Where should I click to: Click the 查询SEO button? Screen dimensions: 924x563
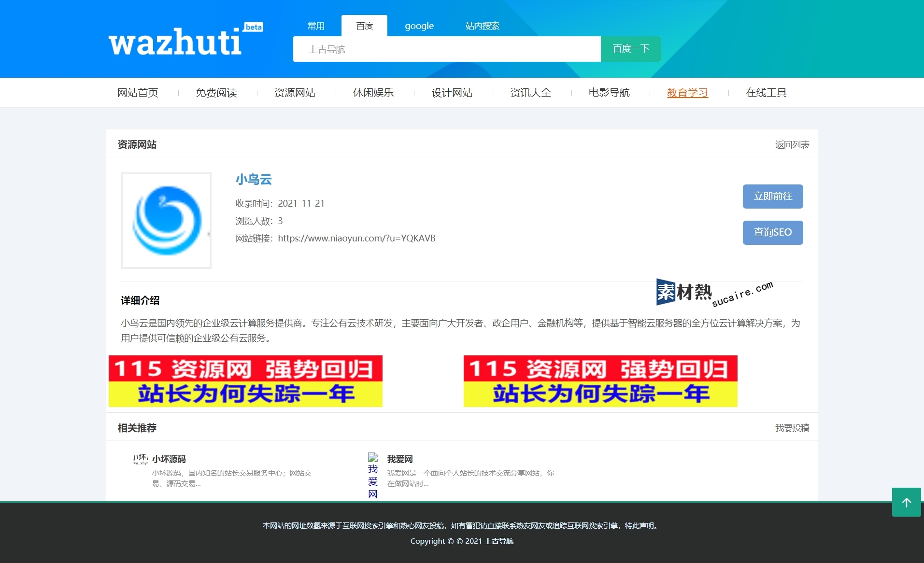click(773, 233)
